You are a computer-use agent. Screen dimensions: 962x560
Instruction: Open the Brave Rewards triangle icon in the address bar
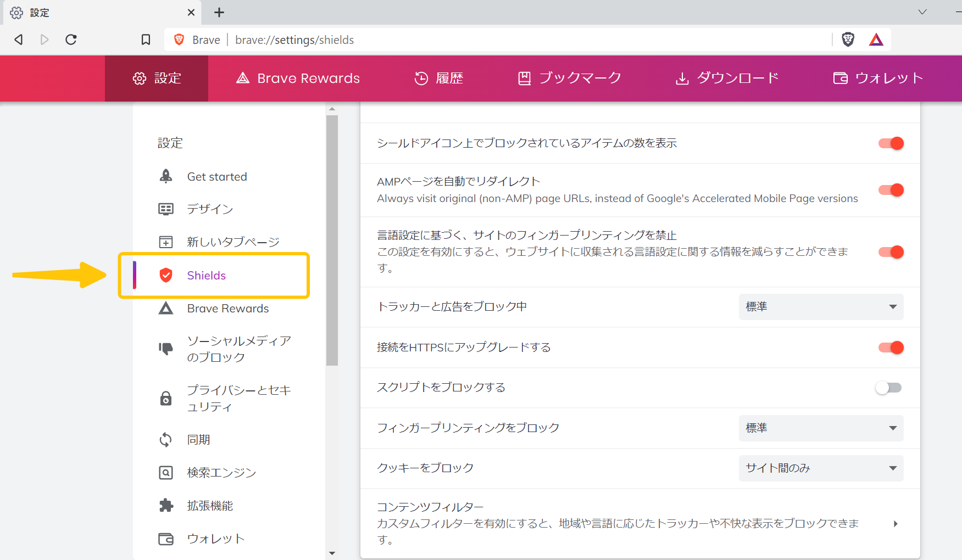(x=876, y=40)
